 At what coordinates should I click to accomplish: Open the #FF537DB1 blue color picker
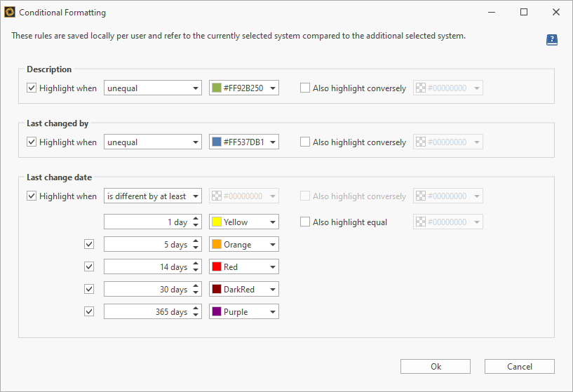coord(243,142)
